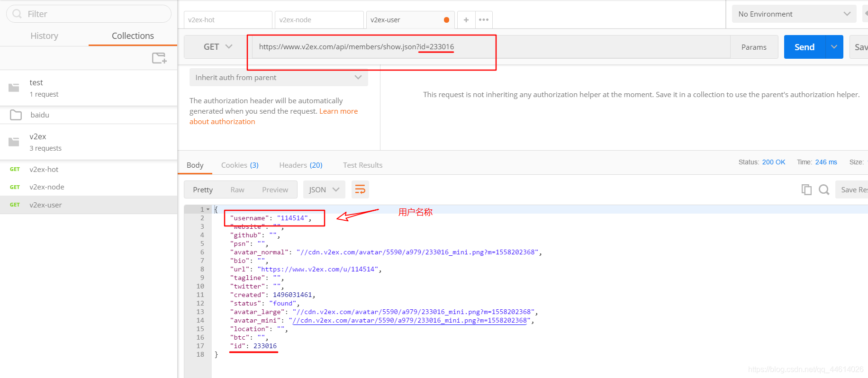Click the Time 246 ms text
The width and height of the screenshot is (868, 378).
pos(817,162)
